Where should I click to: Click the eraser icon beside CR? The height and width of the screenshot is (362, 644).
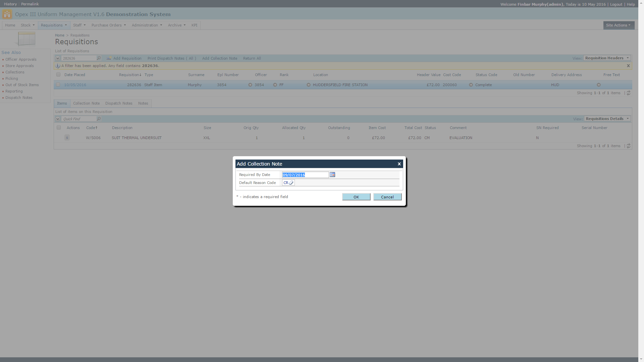291,183
